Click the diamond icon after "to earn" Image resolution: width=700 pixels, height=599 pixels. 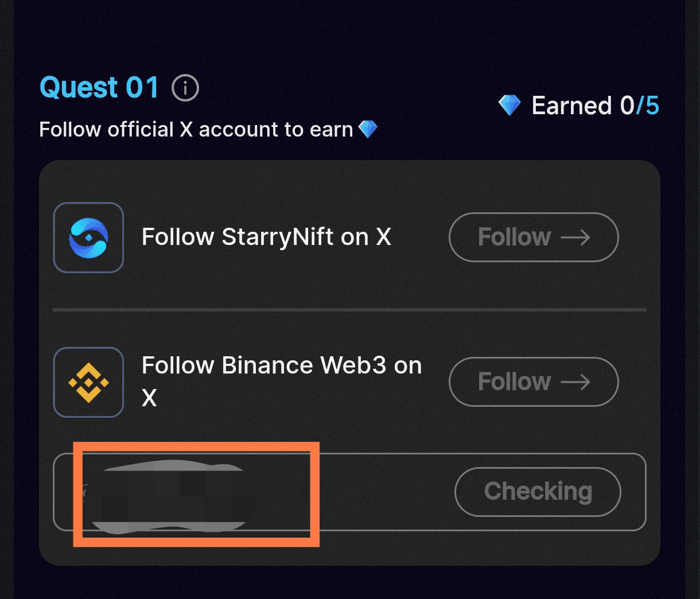coord(368,129)
